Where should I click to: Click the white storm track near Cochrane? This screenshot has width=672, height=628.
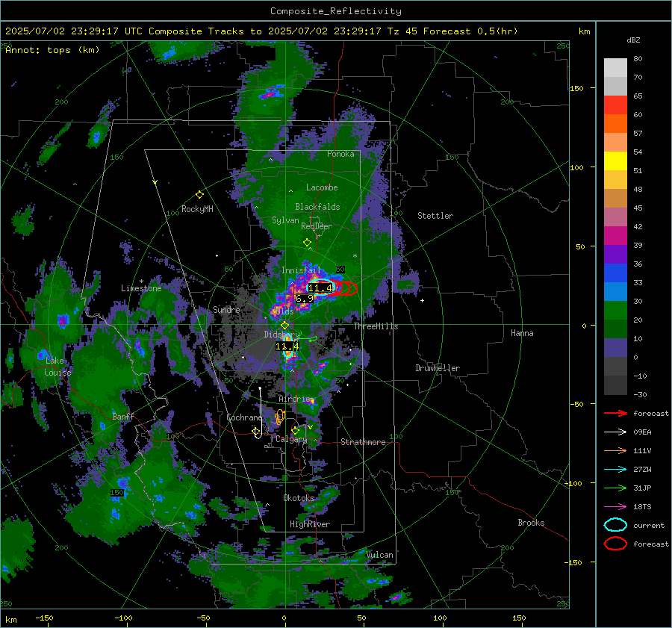[258, 413]
